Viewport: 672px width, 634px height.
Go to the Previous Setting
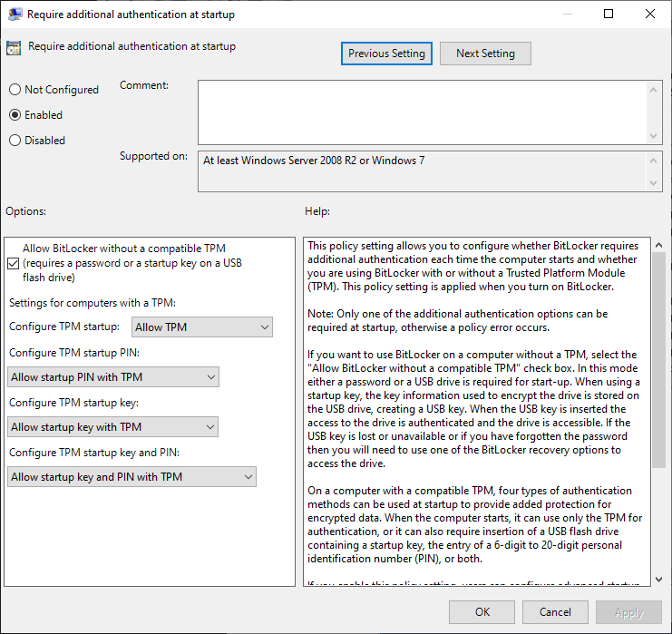(x=386, y=54)
